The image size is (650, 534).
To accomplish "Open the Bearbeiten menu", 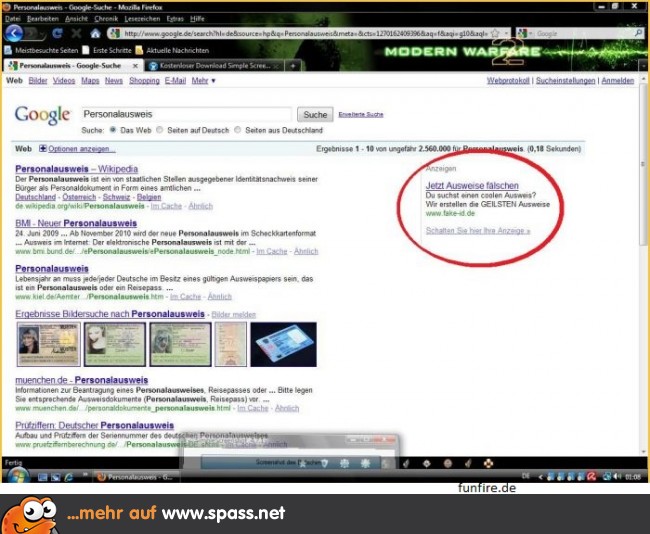I will 42,19.
